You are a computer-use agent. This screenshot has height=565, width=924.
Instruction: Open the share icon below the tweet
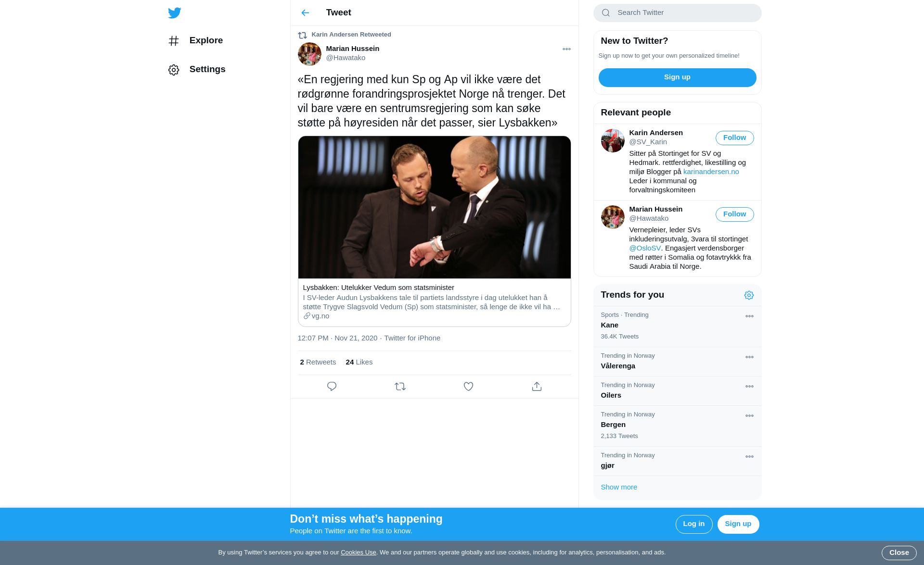pos(537,387)
